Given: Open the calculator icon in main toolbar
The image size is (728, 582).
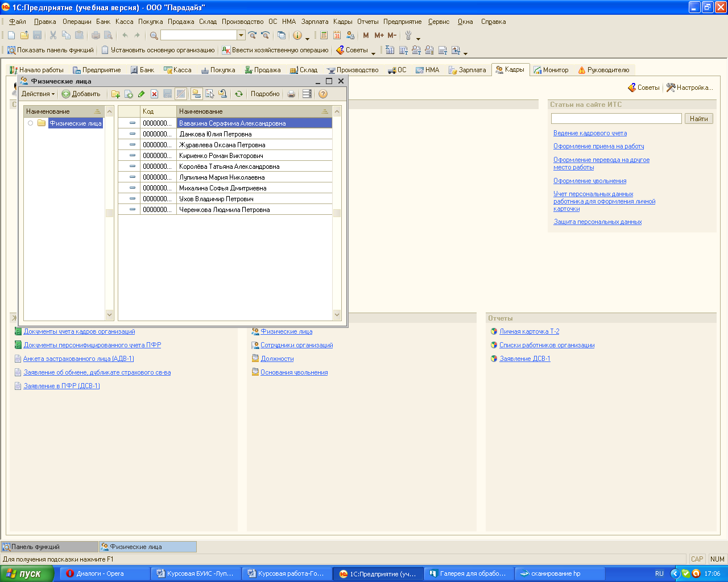Looking at the screenshot, I should pyautogui.click(x=324, y=35).
